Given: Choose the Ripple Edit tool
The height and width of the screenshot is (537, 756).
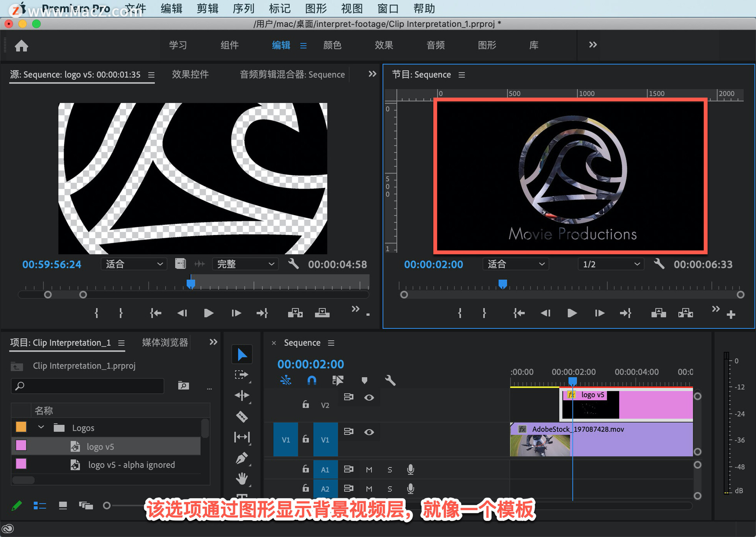Looking at the screenshot, I should tap(242, 395).
